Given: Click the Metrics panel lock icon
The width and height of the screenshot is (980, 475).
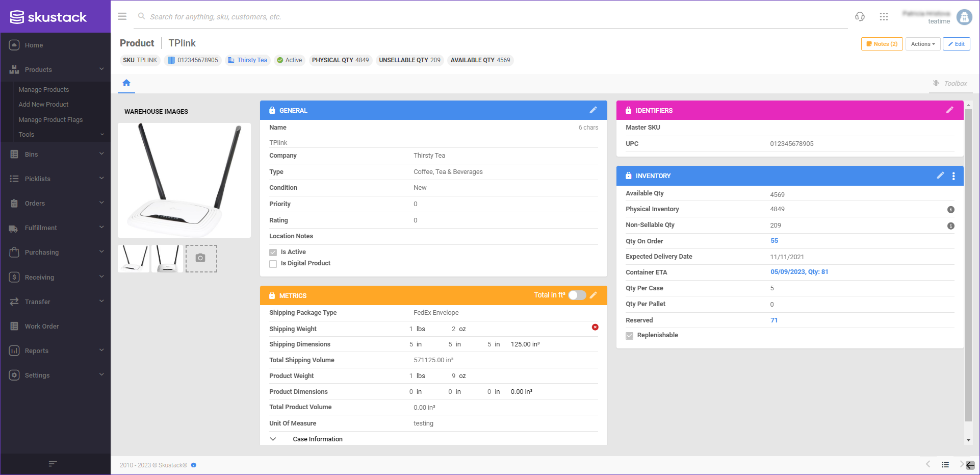Looking at the screenshot, I should pos(272,295).
